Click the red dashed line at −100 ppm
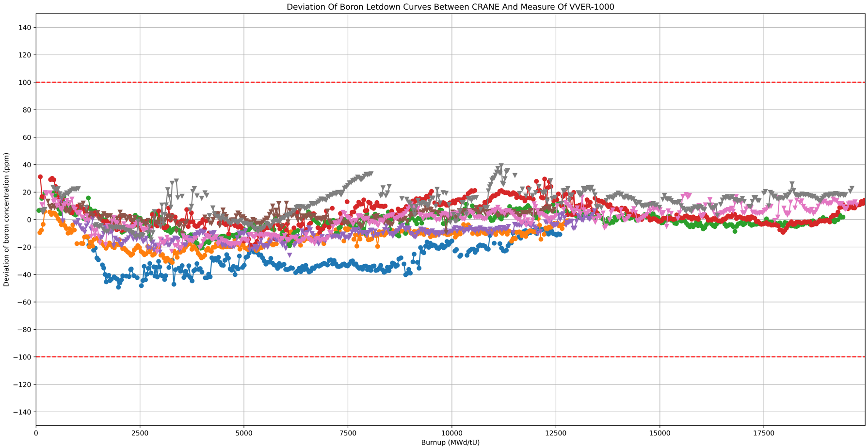The image size is (868, 448). (450, 357)
